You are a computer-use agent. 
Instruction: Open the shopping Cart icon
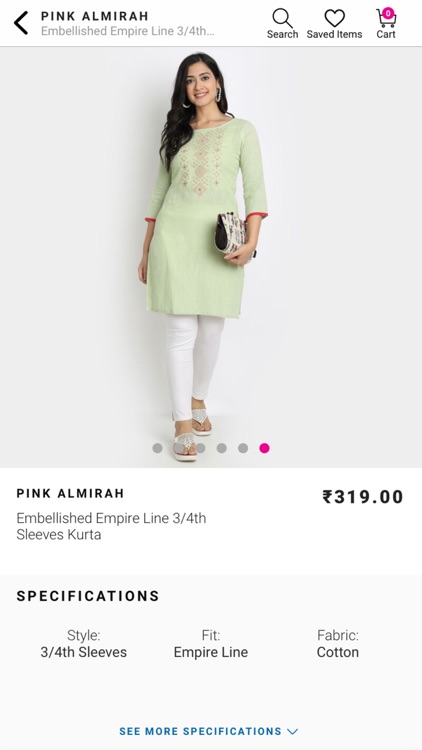(386, 18)
